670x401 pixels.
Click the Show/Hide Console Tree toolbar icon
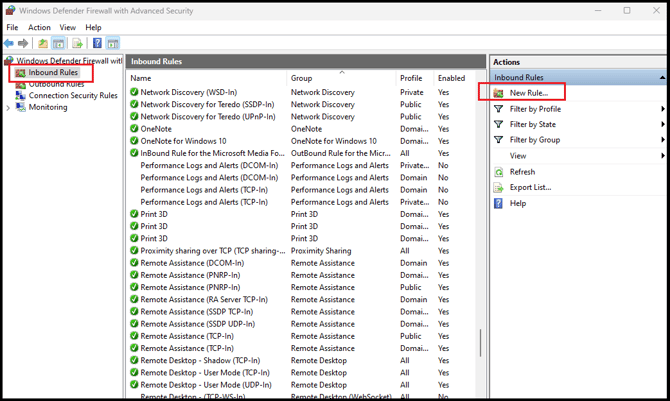tap(59, 44)
